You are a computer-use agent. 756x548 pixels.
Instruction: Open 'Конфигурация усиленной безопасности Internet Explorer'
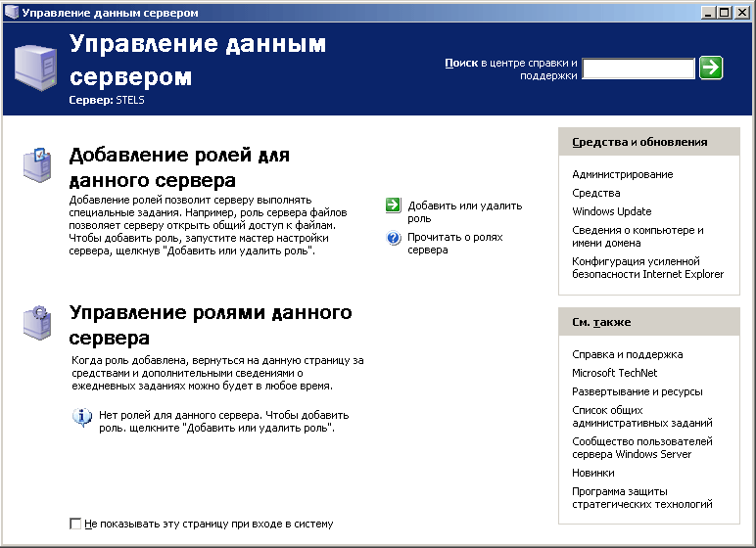[647, 267]
